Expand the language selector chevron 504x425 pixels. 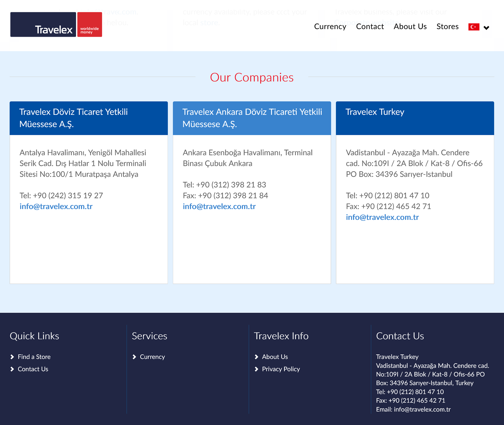click(x=486, y=28)
